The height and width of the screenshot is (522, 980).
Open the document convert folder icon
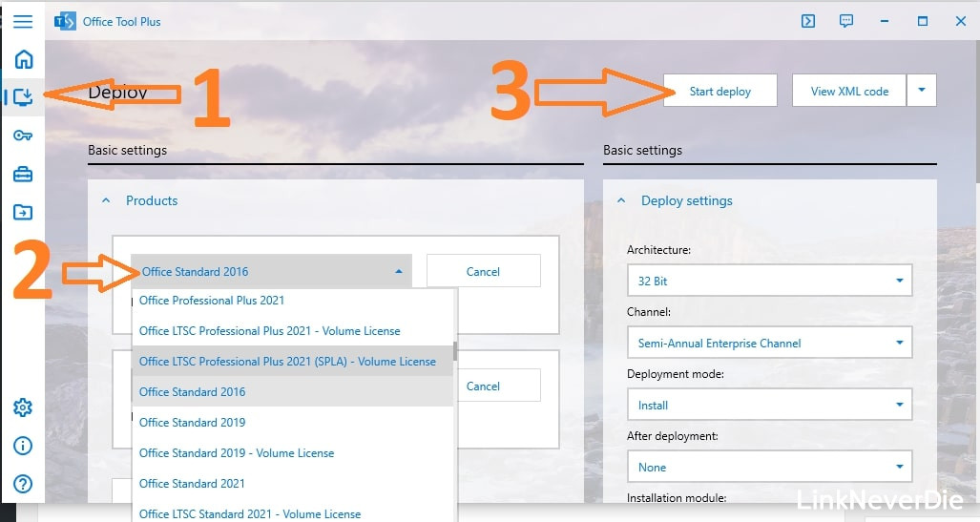[23, 212]
